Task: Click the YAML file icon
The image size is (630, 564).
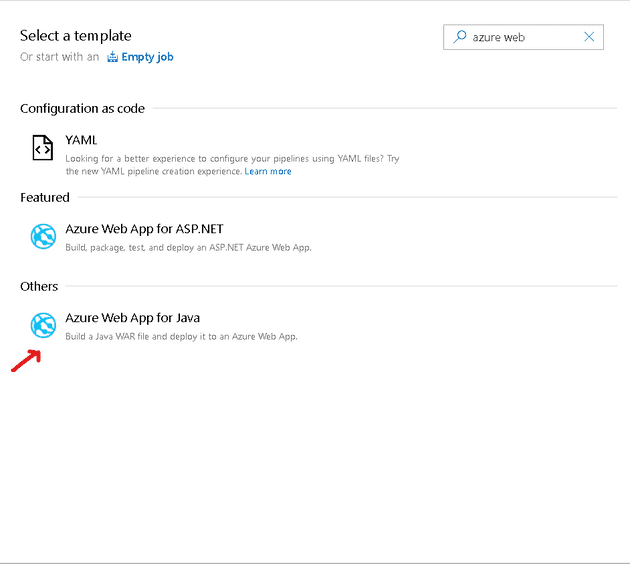Action: click(x=43, y=148)
